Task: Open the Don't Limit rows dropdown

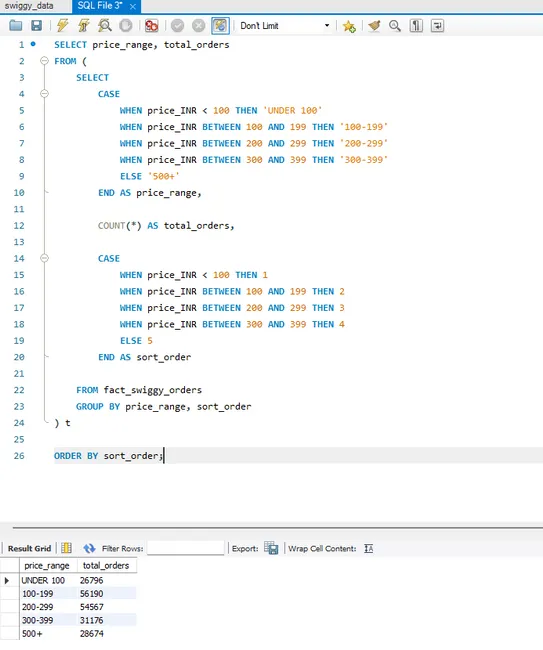Action: click(285, 26)
